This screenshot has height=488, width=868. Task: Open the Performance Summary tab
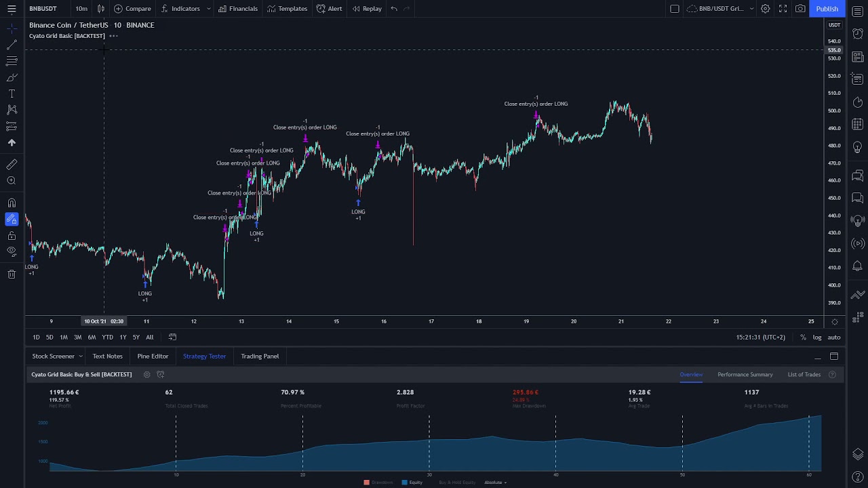(x=745, y=374)
